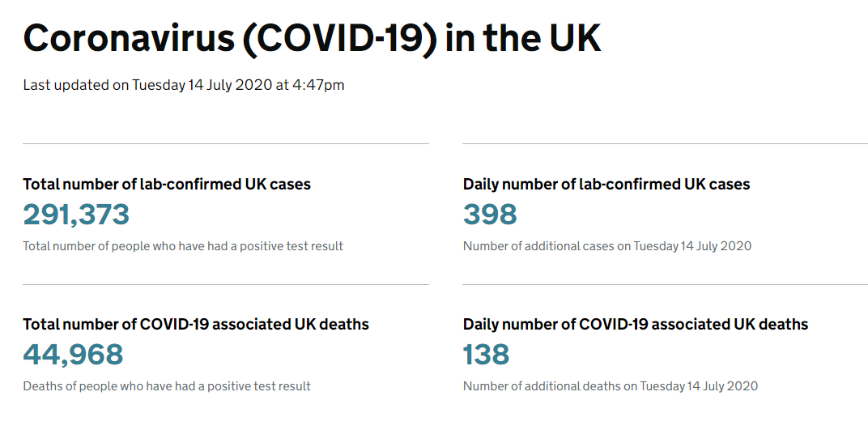Click the divider line above daily cases heading

coord(665,144)
